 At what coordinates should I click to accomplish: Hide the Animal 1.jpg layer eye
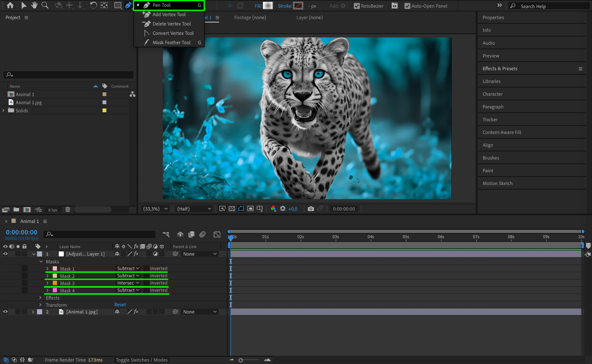click(x=5, y=312)
